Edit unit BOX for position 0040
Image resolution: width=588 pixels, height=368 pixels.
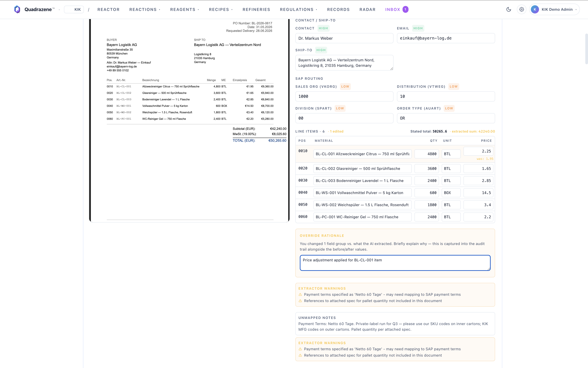pyautogui.click(x=451, y=193)
